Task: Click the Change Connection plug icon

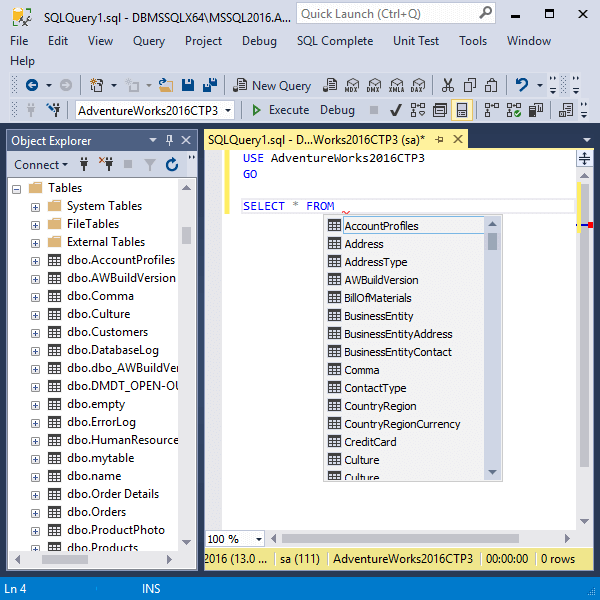Action: tap(54, 110)
